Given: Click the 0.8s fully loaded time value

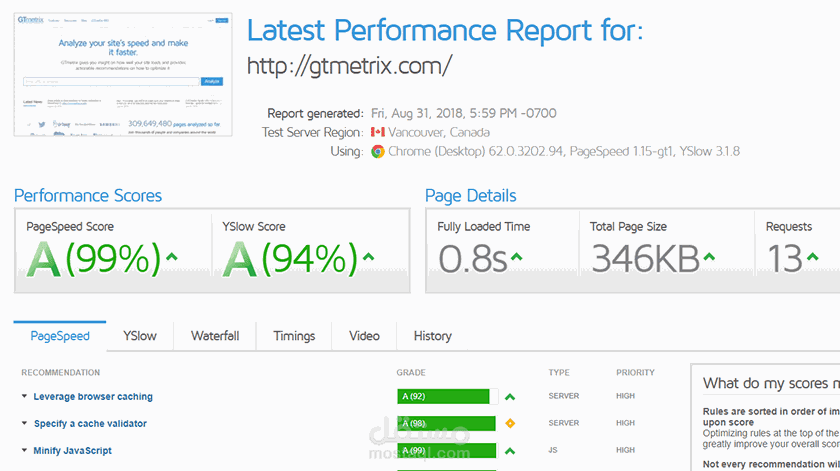Looking at the screenshot, I should pyautogui.click(x=472, y=259).
